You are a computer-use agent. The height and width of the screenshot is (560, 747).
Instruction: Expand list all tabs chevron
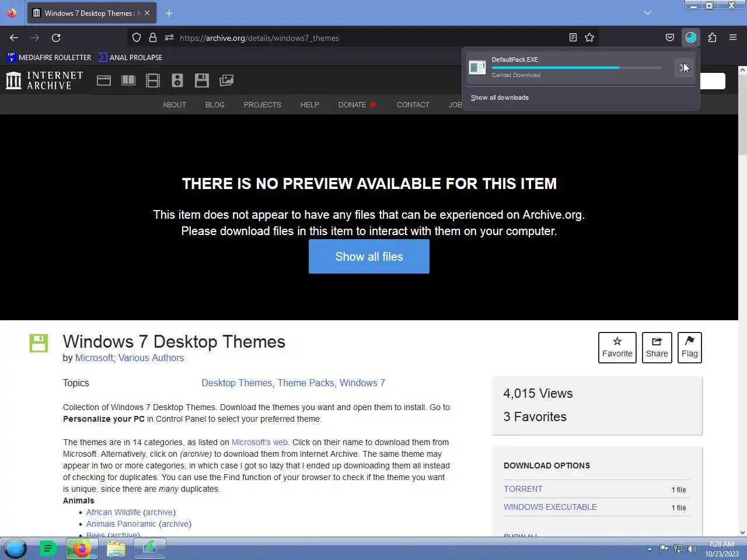pyautogui.click(x=648, y=13)
